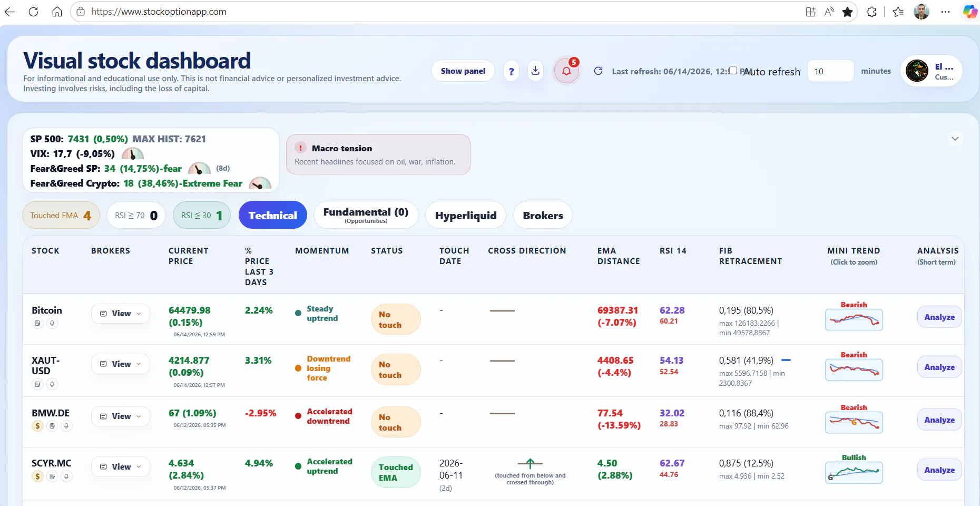Viewport: 980px width, 506px height.
Task: Click the download export icon
Action: [x=535, y=71]
